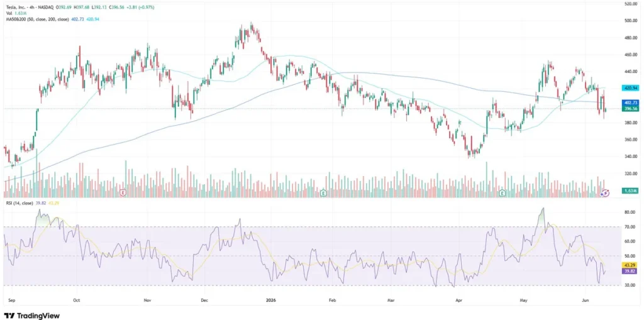Click the 43.29 value in RSI legend
644x320 pixels.
click(53, 203)
